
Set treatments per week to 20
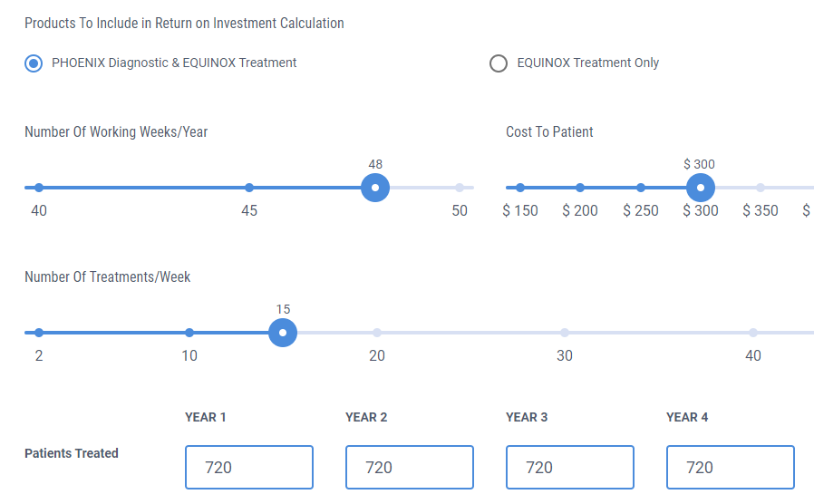(377, 332)
